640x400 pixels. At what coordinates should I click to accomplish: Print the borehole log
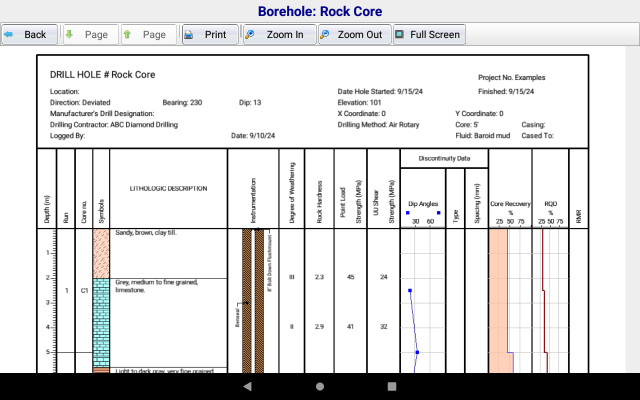pyautogui.click(x=209, y=34)
